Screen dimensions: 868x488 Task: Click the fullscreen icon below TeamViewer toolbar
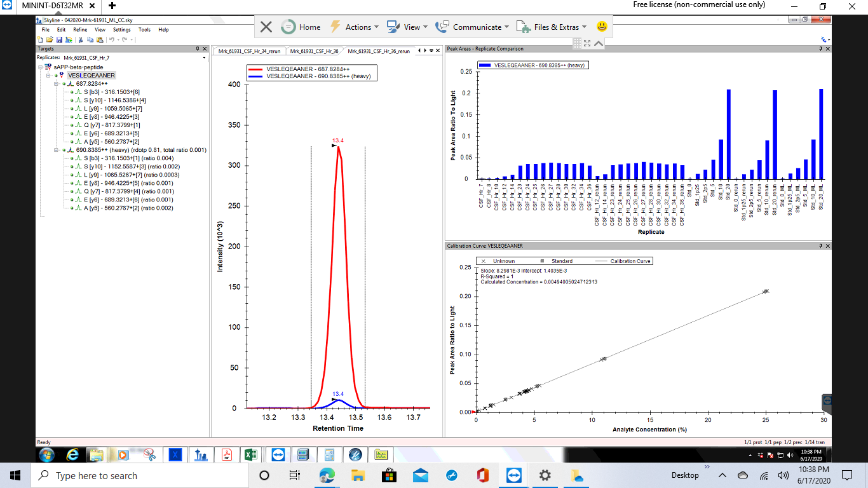pos(587,43)
